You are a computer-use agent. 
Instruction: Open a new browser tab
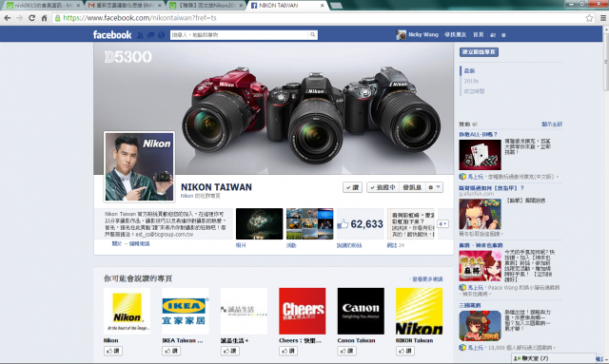click(x=336, y=6)
